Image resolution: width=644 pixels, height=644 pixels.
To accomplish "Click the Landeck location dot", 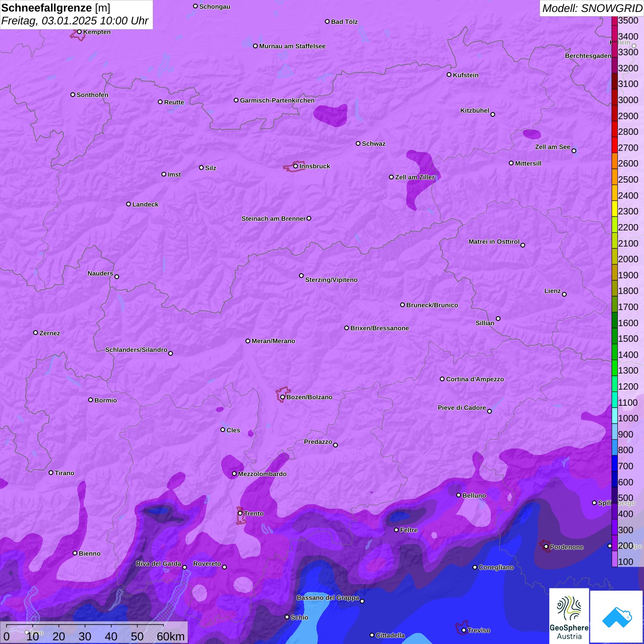I will [x=129, y=204].
